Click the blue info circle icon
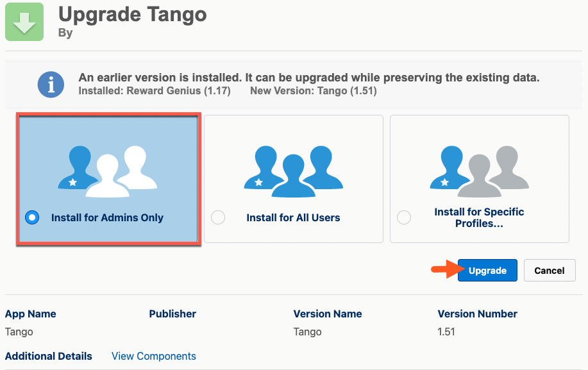The width and height of the screenshot is (588, 370). tap(51, 84)
